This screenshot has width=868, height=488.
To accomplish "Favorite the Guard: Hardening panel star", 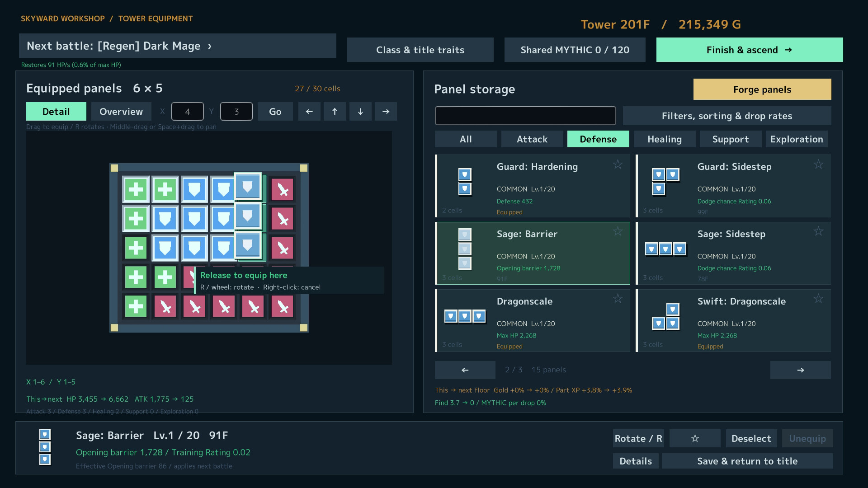I will tap(618, 164).
